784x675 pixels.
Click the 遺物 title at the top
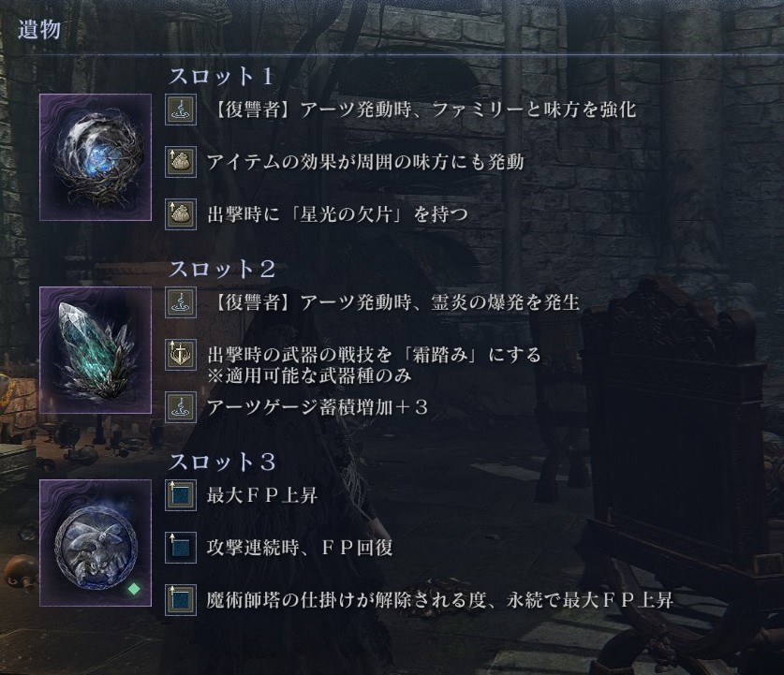click(x=39, y=30)
